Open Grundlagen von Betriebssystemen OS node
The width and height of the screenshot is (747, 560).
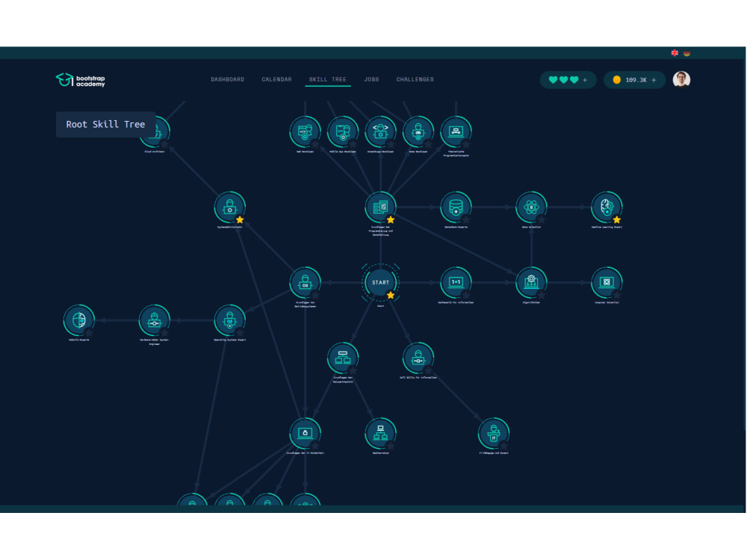[x=305, y=282]
